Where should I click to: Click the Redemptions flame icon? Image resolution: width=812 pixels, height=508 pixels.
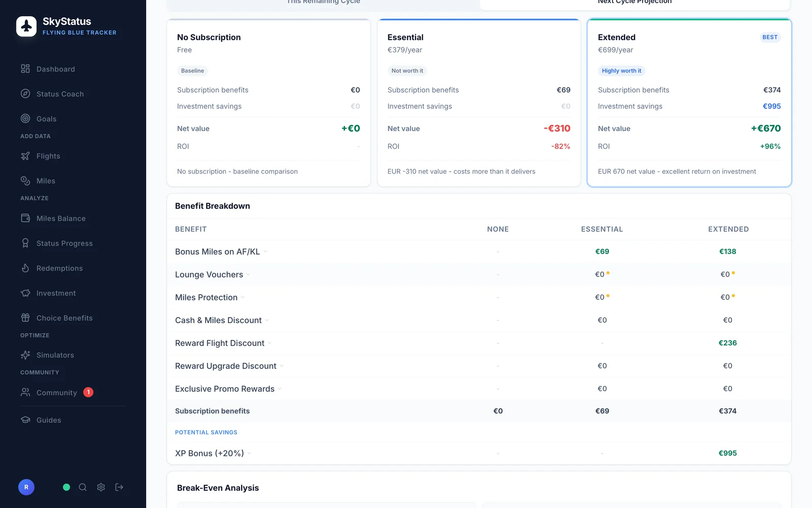[x=25, y=268]
